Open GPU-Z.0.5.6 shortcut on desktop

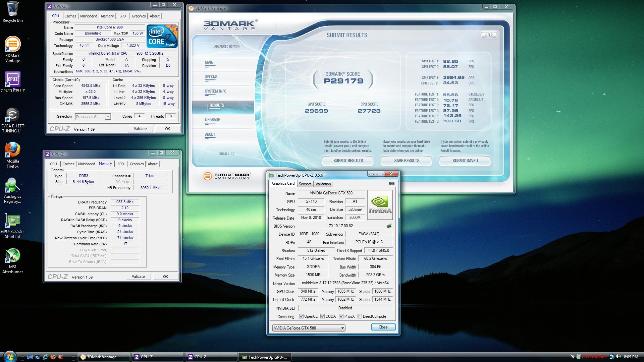(x=12, y=226)
